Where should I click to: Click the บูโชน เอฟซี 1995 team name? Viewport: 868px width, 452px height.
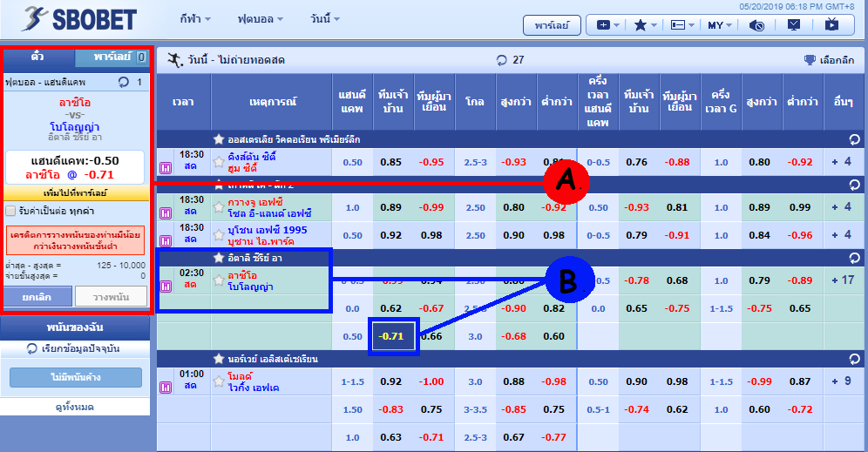(268, 230)
